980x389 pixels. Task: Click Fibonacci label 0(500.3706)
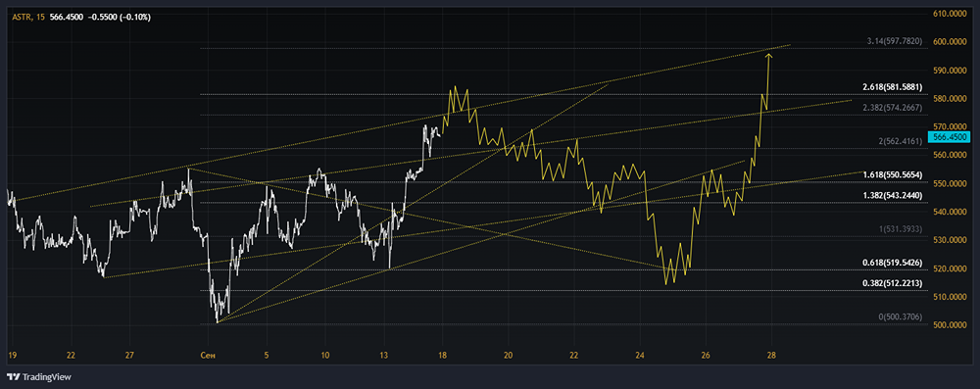click(x=901, y=317)
